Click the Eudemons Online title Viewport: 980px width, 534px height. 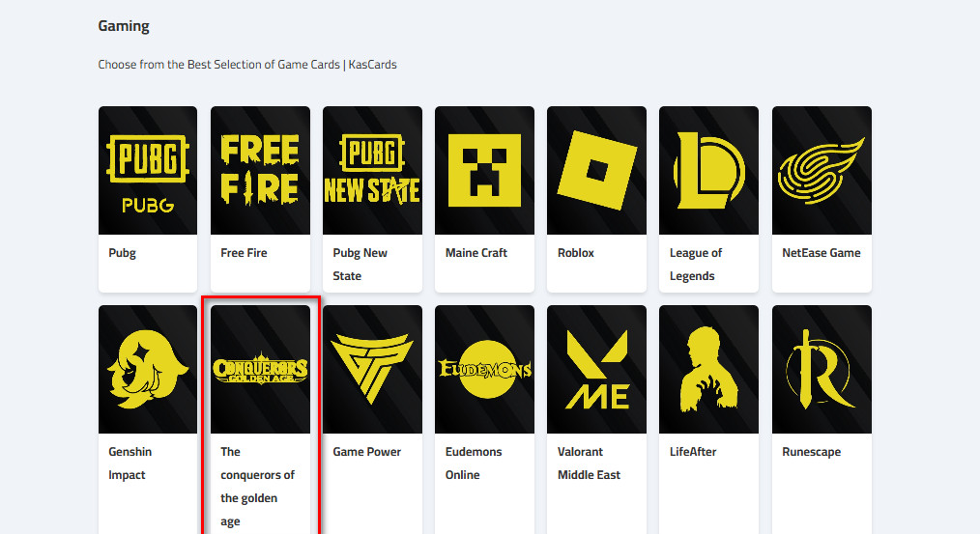click(x=474, y=464)
